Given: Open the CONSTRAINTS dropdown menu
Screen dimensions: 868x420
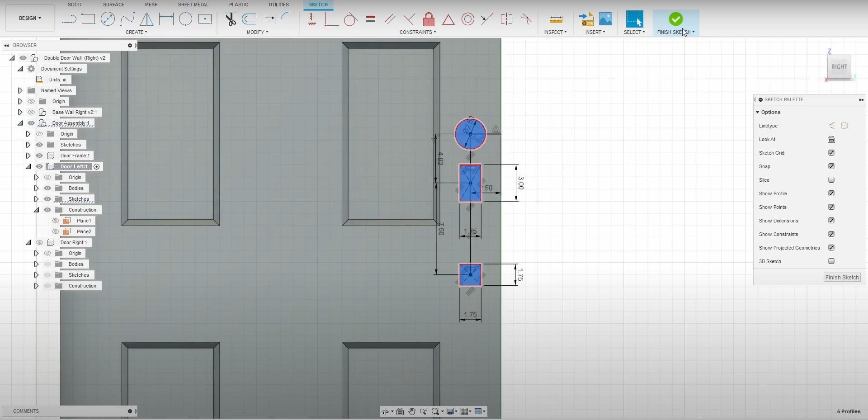Looking at the screenshot, I should [x=418, y=32].
